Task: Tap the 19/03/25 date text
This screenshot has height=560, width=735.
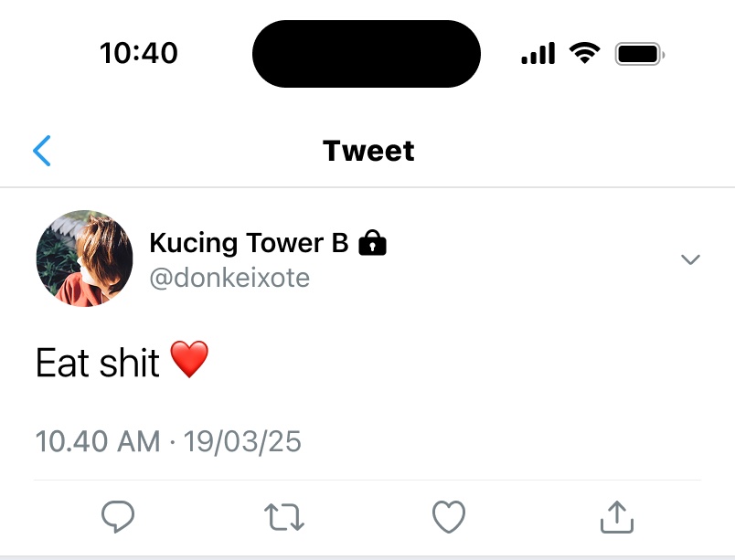Action: click(242, 441)
